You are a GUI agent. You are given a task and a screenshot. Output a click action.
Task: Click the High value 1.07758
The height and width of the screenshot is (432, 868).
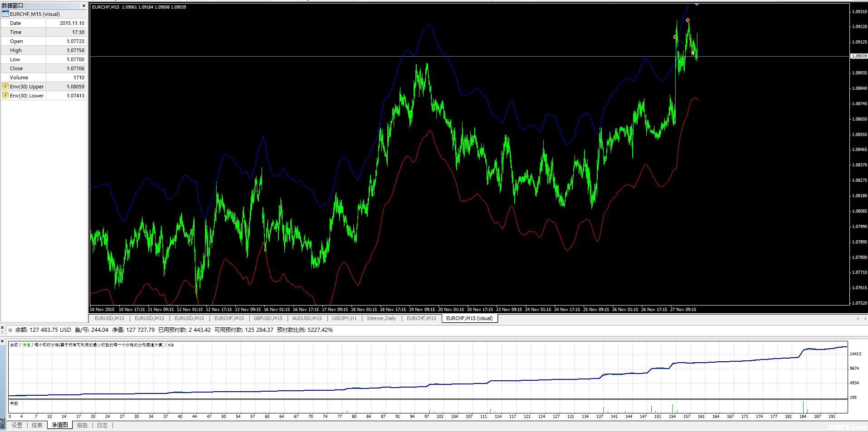(x=75, y=50)
